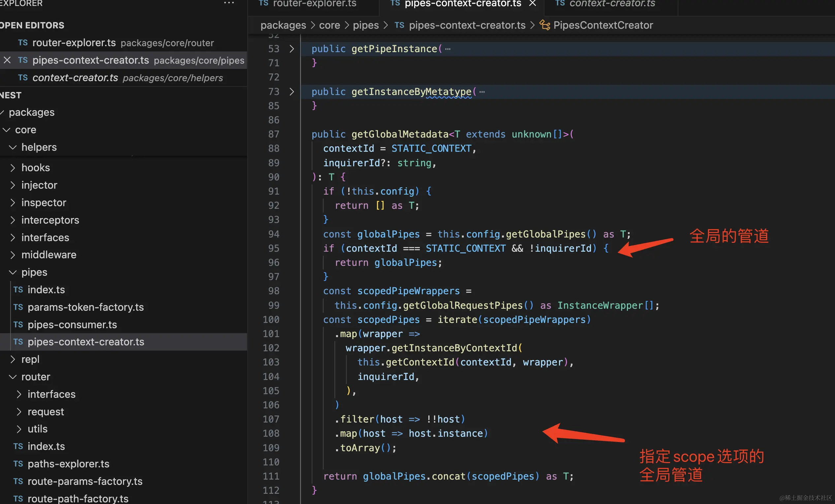Collapse the pipes folder
The width and height of the screenshot is (835, 504).
pos(13,272)
